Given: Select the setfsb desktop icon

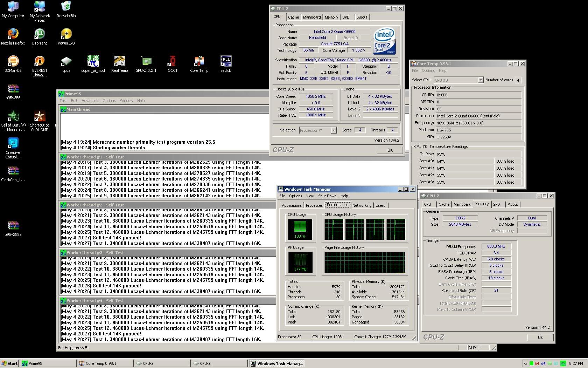Looking at the screenshot, I should pyautogui.click(x=226, y=64).
